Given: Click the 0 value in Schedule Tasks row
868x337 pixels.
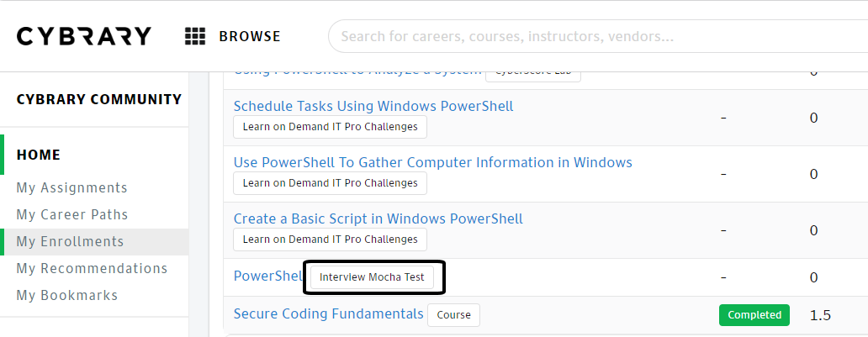Looking at the screenshot, I should point(814,118).
